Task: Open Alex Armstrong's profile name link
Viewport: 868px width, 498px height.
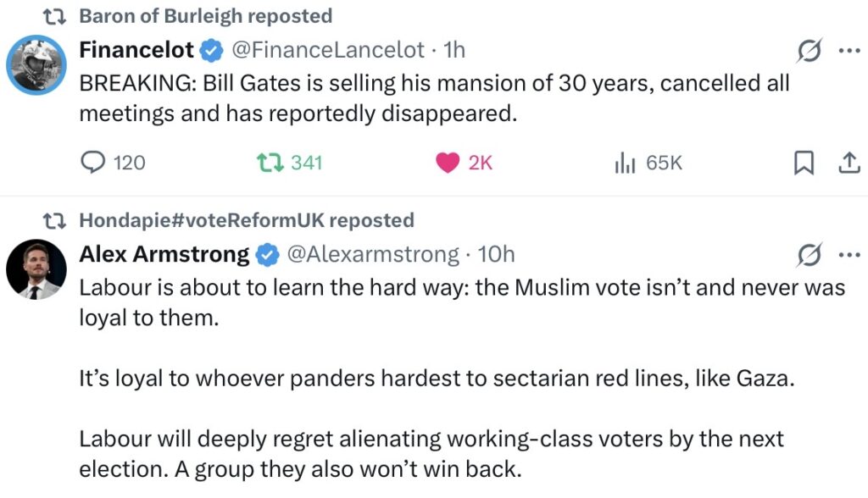Action: 164,254
